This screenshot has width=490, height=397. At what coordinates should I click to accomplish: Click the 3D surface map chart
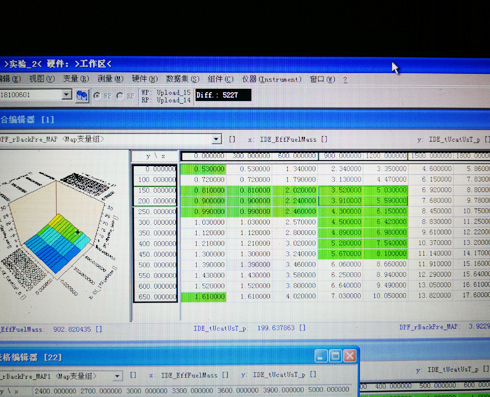point(59,235)
